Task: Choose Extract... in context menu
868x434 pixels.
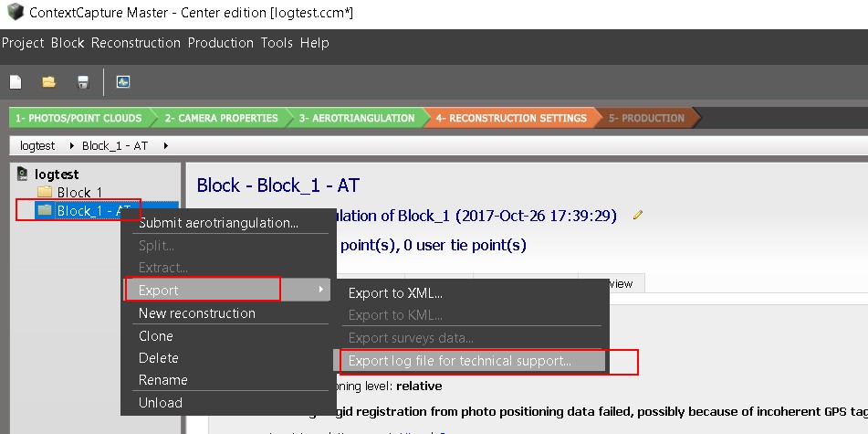Action: coord(162,268)
